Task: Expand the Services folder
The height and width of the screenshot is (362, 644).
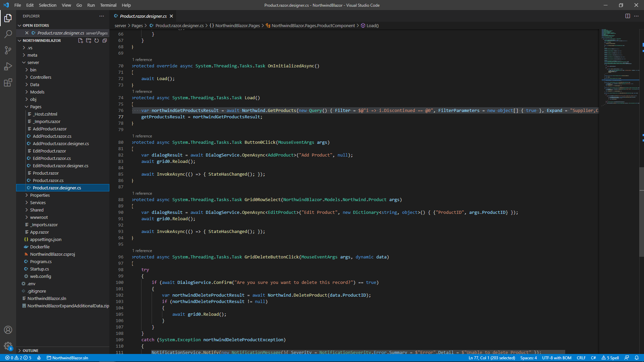Action: pos(63,203)
